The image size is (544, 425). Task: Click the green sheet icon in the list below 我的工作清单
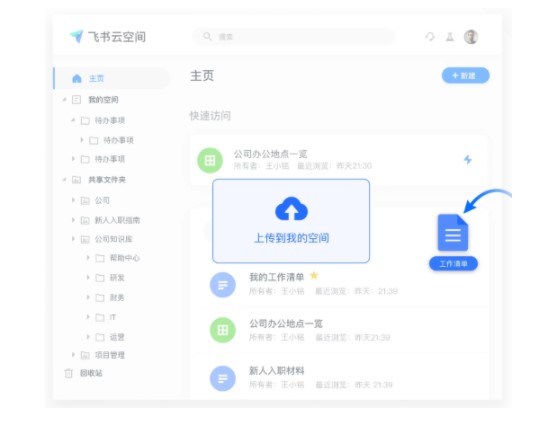pos(223,330)
